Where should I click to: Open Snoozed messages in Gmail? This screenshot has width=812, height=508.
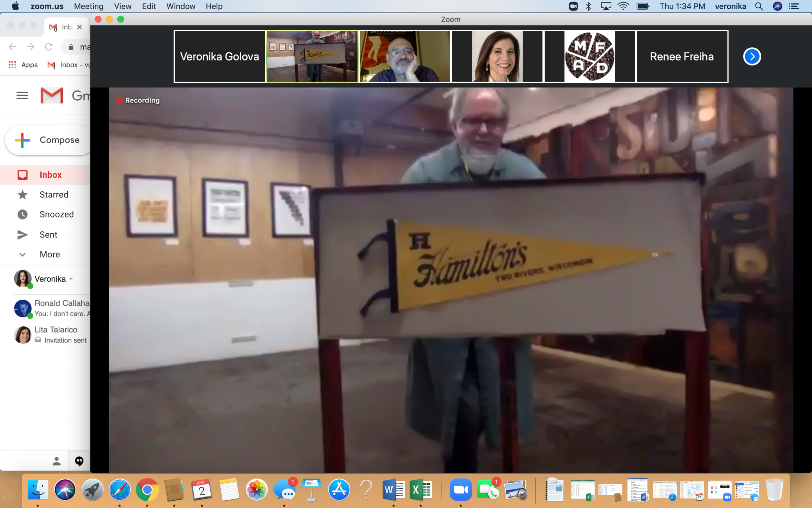[45, 214]
